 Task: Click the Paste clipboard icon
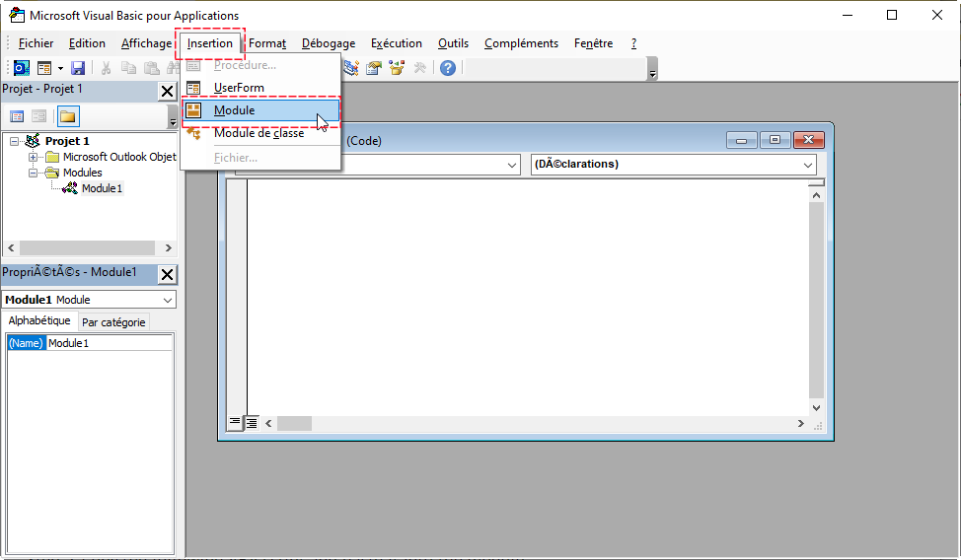(x=151, y=67)
